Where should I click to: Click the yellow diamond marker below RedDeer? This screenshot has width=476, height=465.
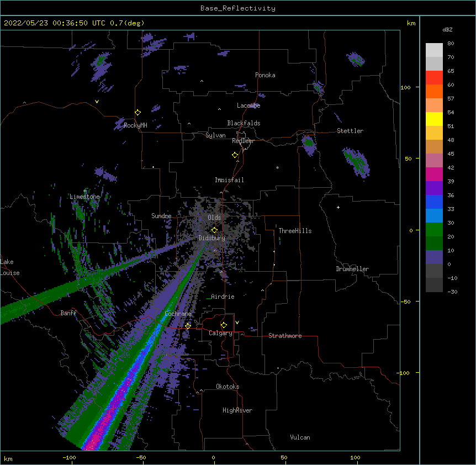[x=235, y=155]
